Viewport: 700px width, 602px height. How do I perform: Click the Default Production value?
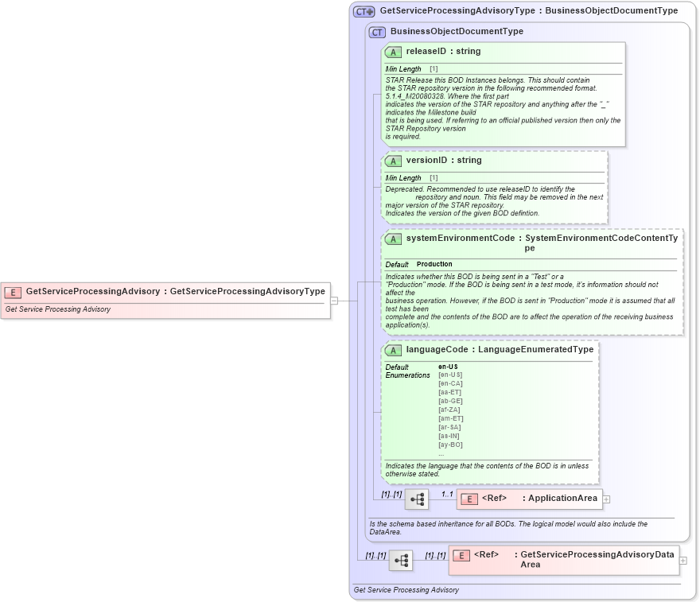click(x=434, y=264)
